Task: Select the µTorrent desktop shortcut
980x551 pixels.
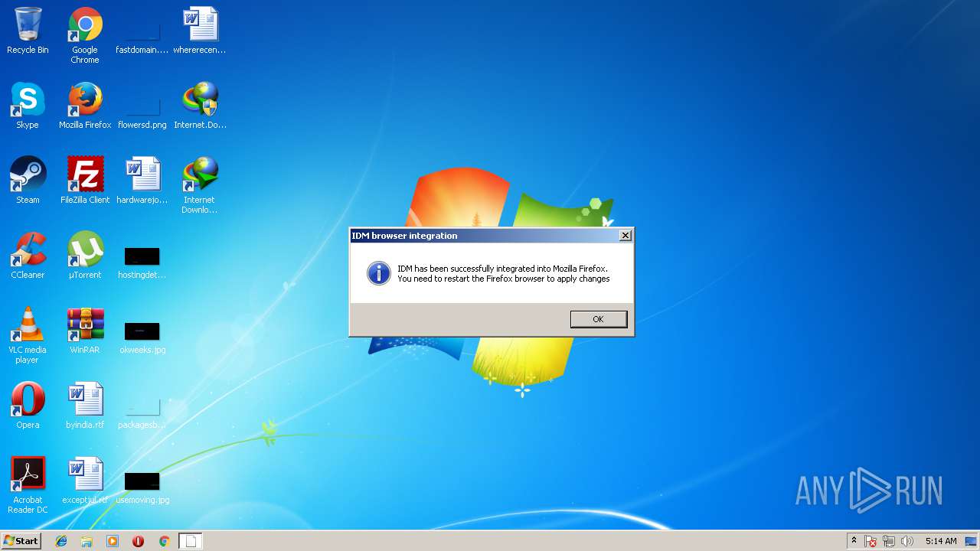Action: tap(85, 256)
